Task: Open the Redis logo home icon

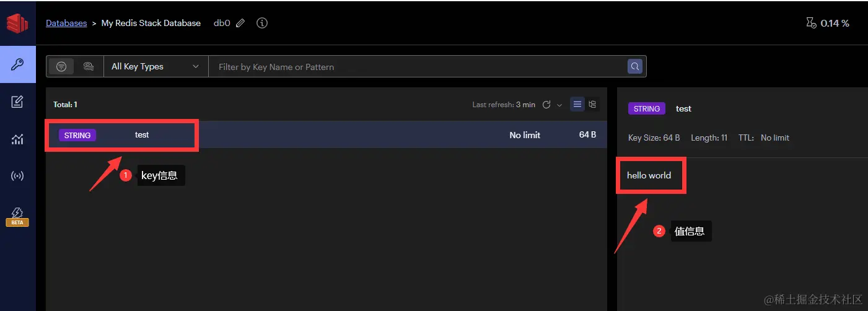Action: [x=17, y=24]
